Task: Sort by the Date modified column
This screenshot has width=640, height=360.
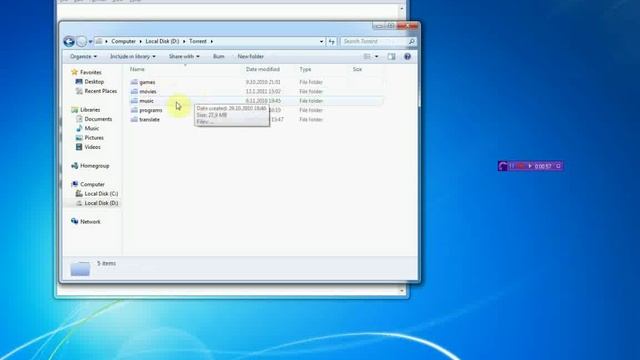Action: [x=262, y=69]
